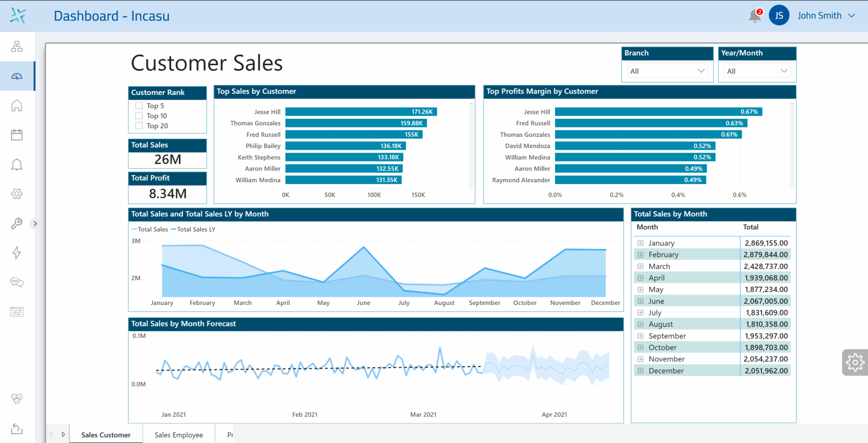This screenshot has width=868, height=443.
Task: Click the Total Sales LY legend entry
Action: 193,229
